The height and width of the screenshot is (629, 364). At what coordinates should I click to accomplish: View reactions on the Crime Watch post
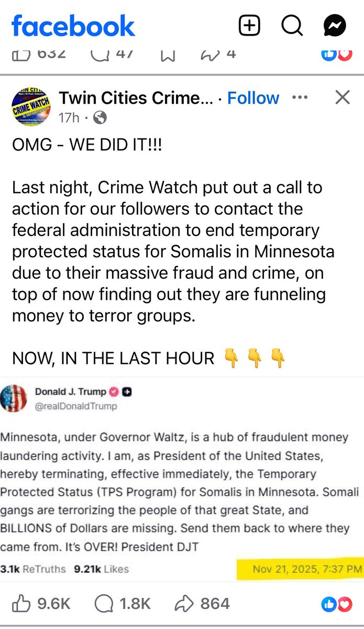(x=336, y=604)
